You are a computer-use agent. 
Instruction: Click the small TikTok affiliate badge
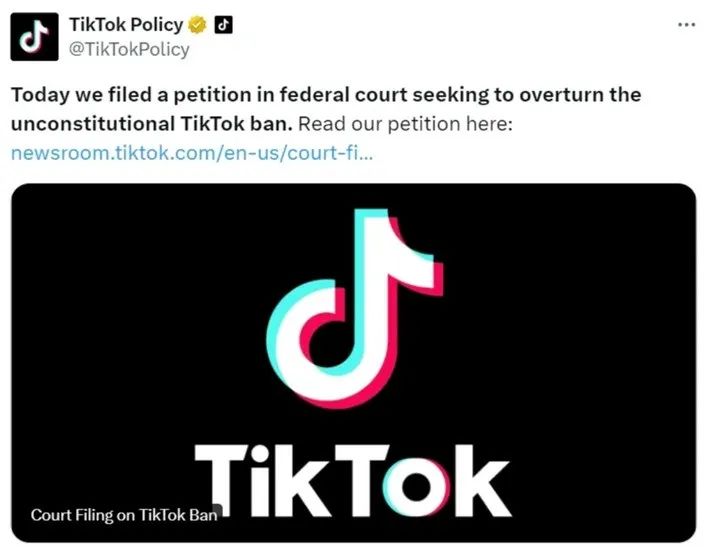pos(223,24)
